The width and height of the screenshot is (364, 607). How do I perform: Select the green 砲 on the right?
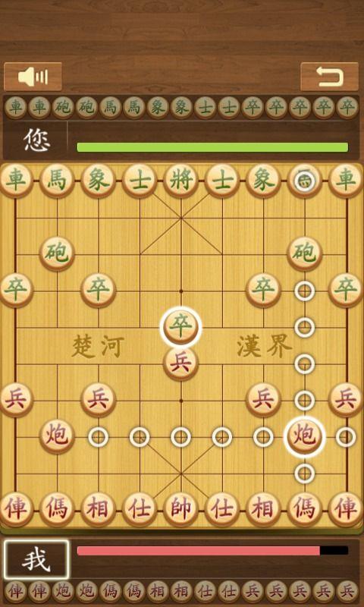pos(304,253)
